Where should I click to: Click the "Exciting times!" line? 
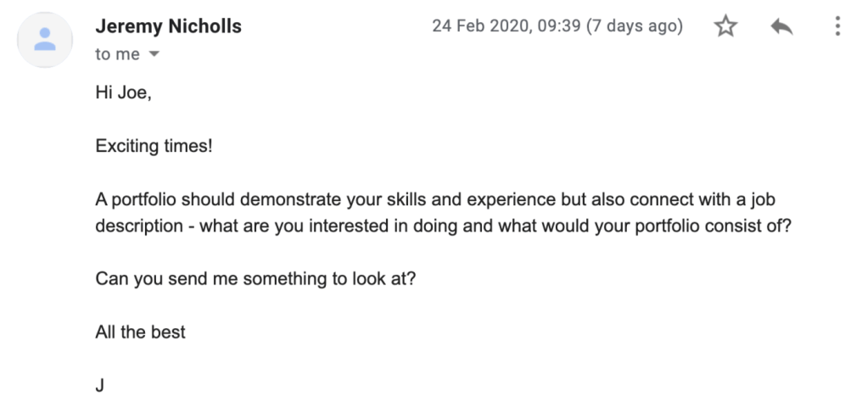point(154,147)
